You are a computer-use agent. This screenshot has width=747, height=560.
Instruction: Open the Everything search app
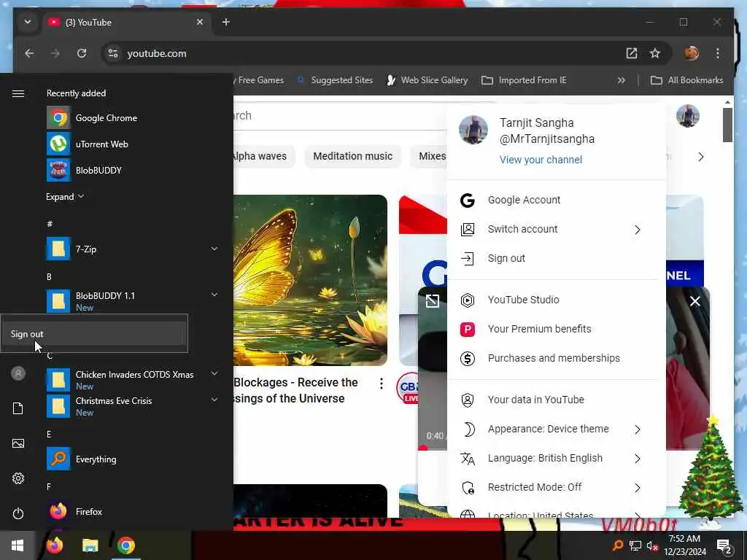(82, 459)
